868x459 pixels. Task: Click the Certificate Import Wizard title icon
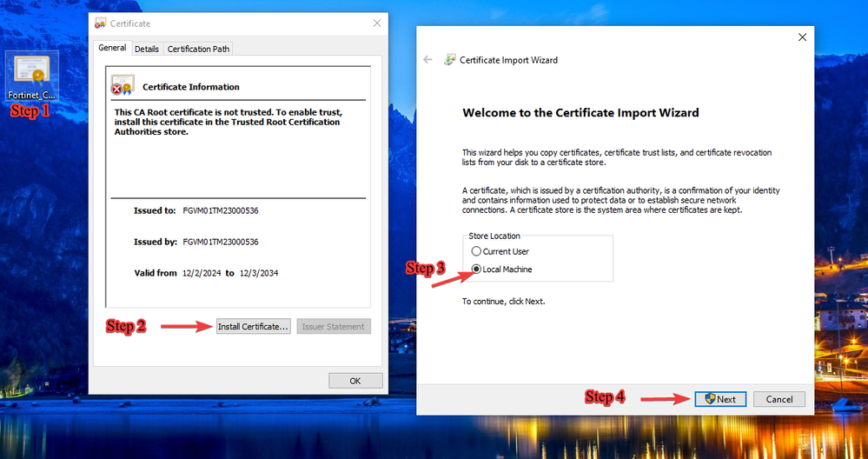pyautogui.click(x=450, y=60)
